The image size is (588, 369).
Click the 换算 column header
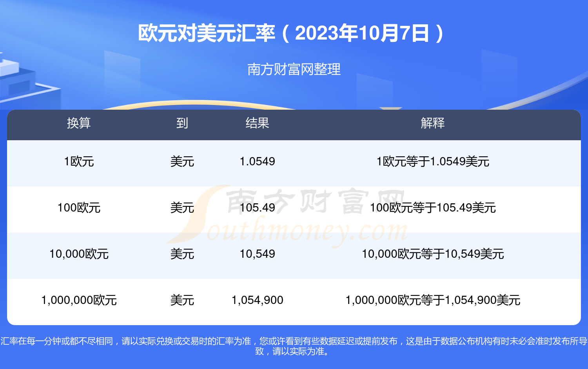click(x=79, y=123)
